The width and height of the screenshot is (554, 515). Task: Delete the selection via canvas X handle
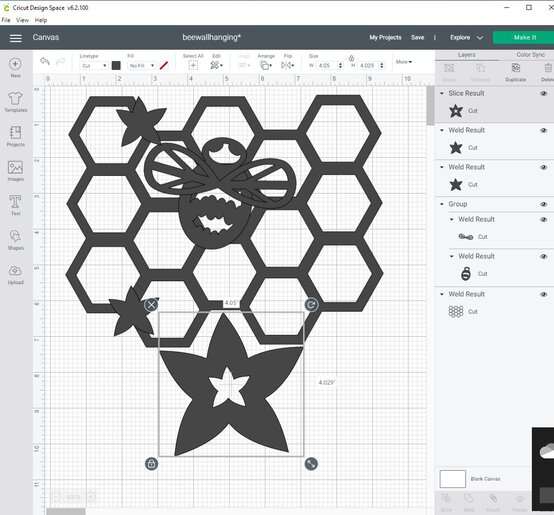point(151,304)
